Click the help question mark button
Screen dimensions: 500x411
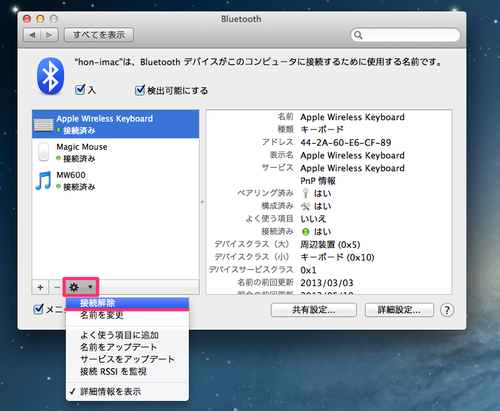pos(447,310)
